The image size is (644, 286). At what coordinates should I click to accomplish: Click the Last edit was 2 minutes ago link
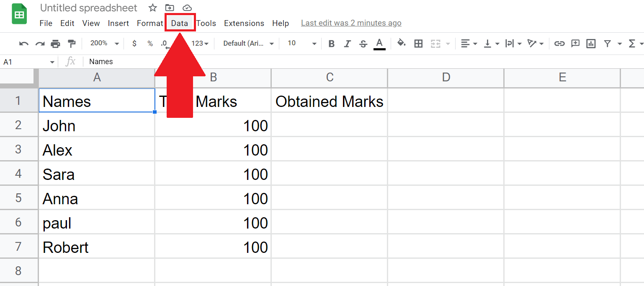click(351, 23)
